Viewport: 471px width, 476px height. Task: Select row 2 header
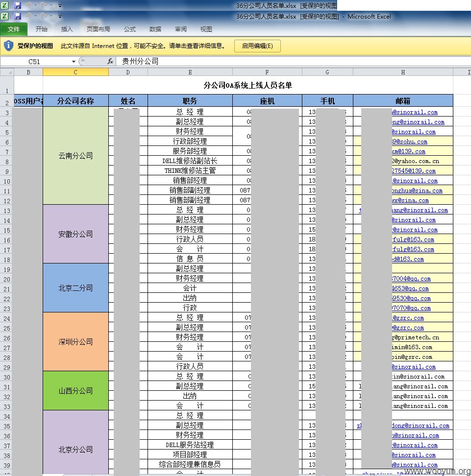point(7,101)
